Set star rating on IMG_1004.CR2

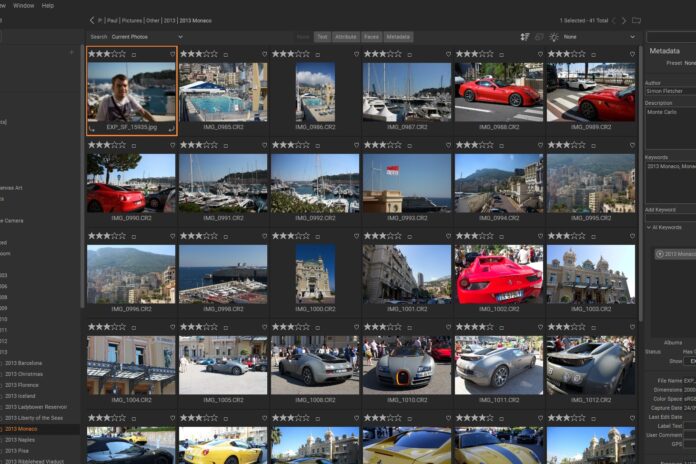tap(107, 327)
